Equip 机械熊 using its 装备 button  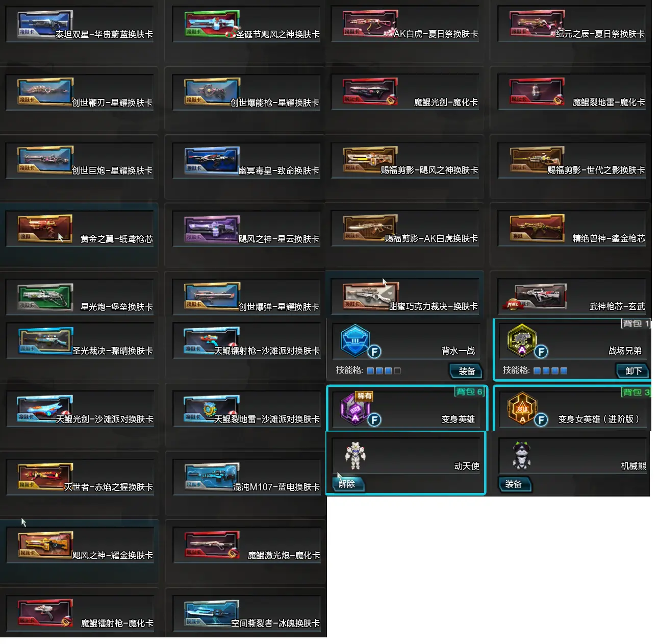(x=515, y=484)
